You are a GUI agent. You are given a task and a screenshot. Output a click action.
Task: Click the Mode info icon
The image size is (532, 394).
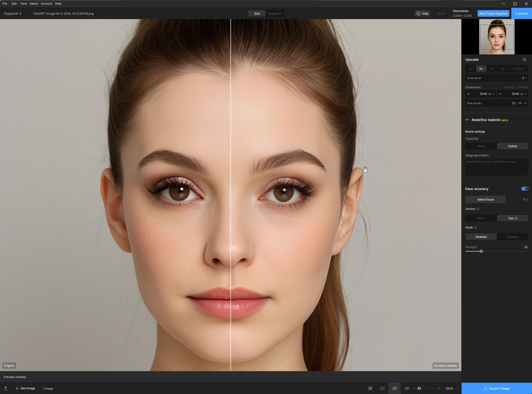[475, 227]
